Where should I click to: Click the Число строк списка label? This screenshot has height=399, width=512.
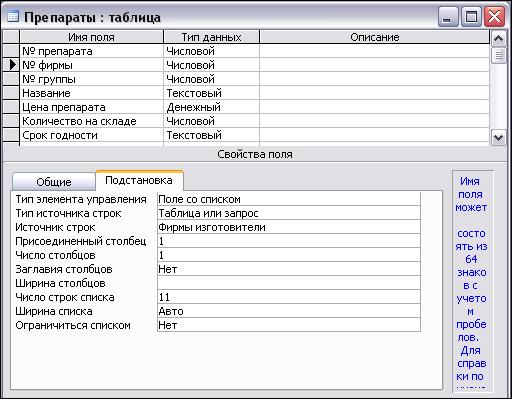point(65,297)
